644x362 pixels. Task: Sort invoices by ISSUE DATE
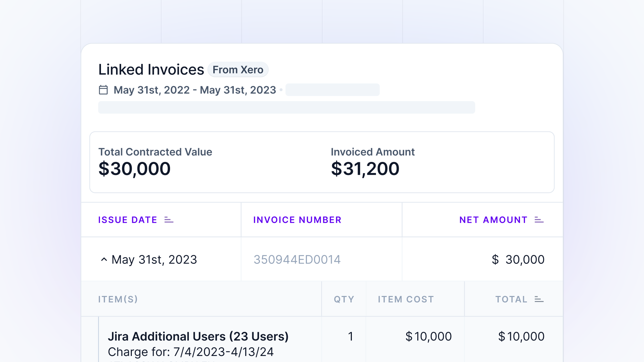[128, 220]
